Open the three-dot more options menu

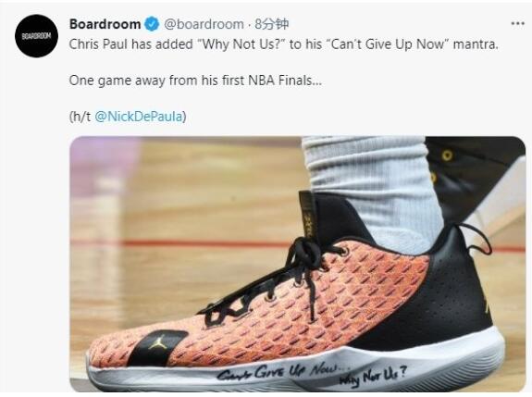pyautogui.click(x=518, y=23)
